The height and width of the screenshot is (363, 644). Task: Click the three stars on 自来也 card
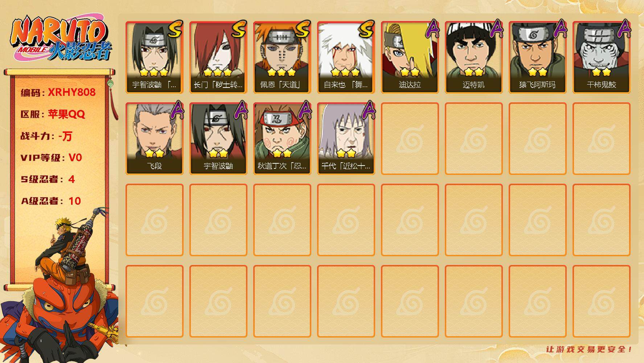(345, 72)
